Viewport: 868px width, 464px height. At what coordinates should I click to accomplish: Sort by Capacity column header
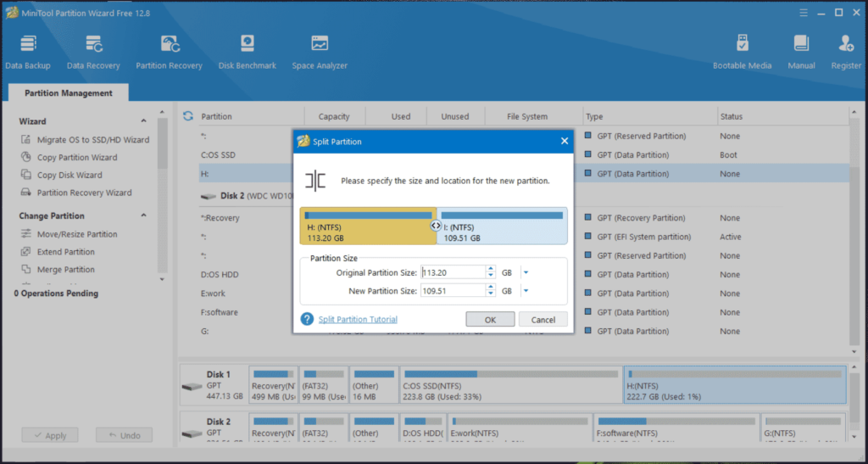(x=334, y=116)
